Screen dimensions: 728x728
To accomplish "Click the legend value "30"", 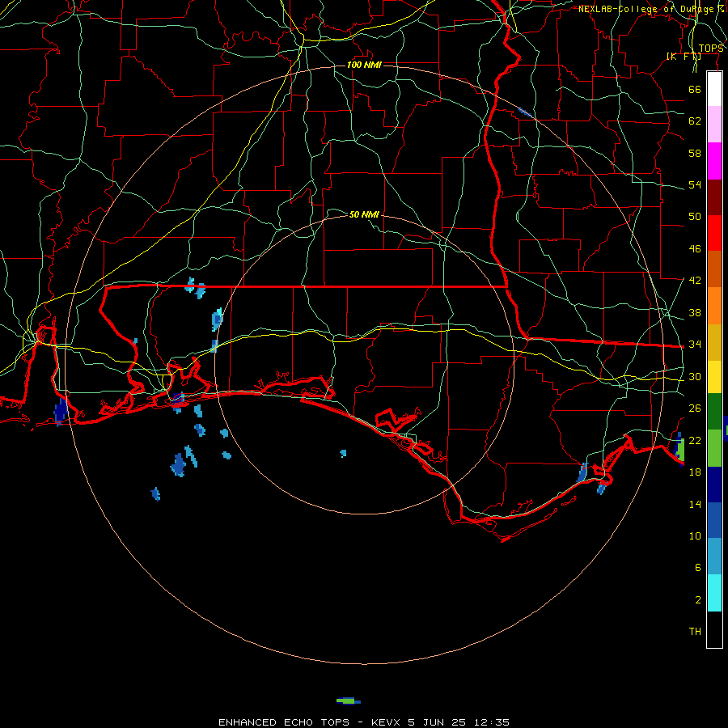I will tap(695, 376).
